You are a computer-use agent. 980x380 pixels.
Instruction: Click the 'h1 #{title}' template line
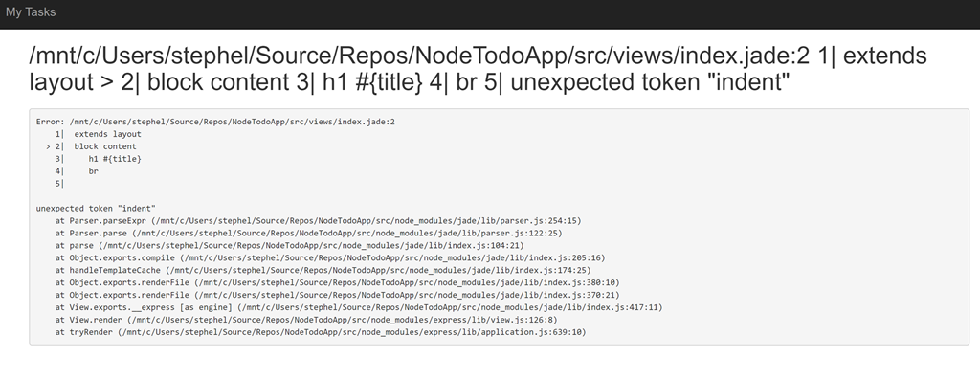coord(115,159)
